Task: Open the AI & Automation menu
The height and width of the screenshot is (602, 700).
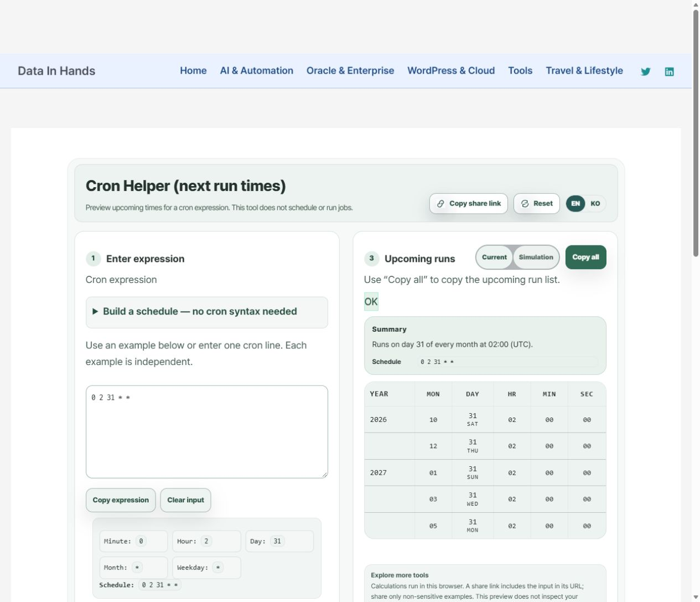Action: (257, 71)
